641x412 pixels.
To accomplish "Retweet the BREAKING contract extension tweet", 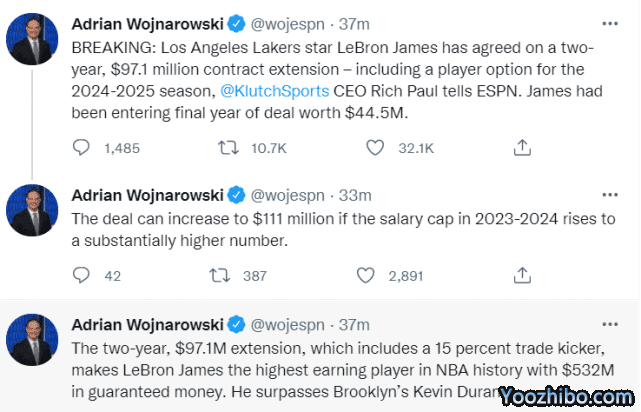I will [227, 148].
